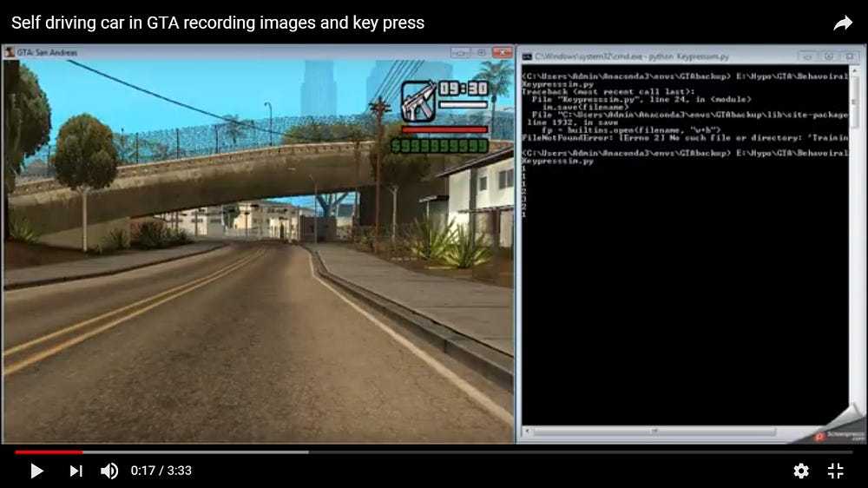Click the money counter in GTA HUD
868x488 pixels.
click(439, 146)
